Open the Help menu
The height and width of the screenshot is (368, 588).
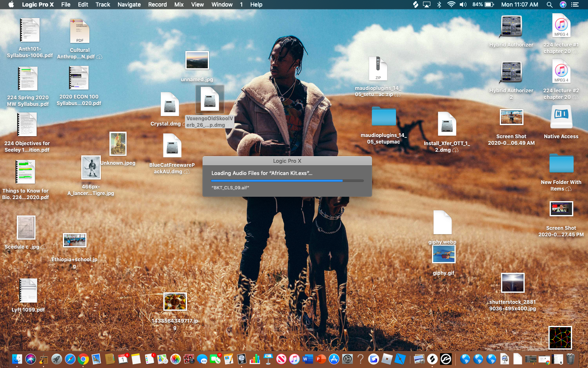[256, 4]
